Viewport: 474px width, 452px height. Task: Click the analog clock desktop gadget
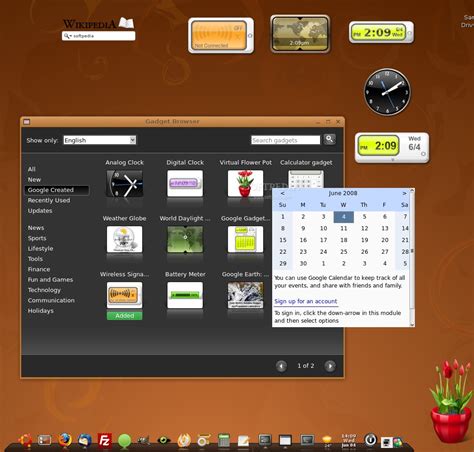coord(387,92)
